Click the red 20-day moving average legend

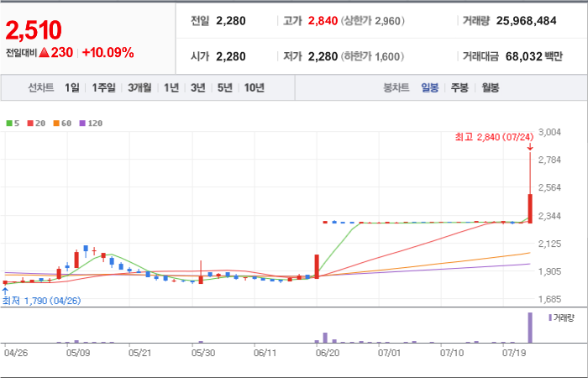tap(36, 123)
